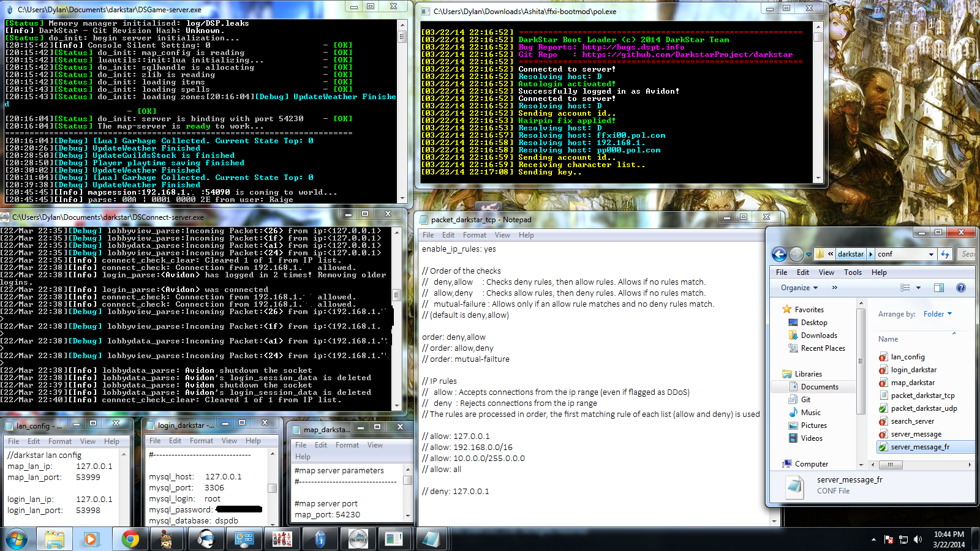Click the volume speaker tray icon

coord(918,539)
